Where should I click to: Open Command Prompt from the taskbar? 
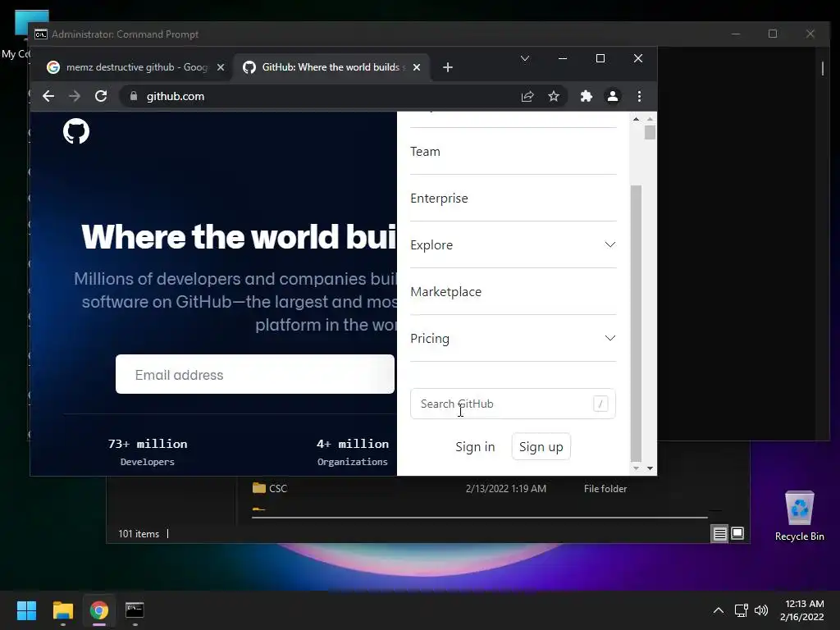135,610
